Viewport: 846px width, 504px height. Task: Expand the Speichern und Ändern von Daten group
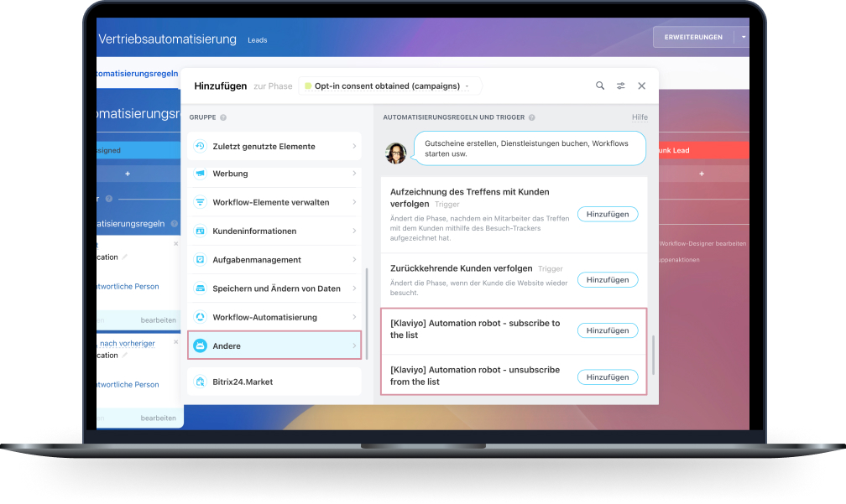coord(354,288)
